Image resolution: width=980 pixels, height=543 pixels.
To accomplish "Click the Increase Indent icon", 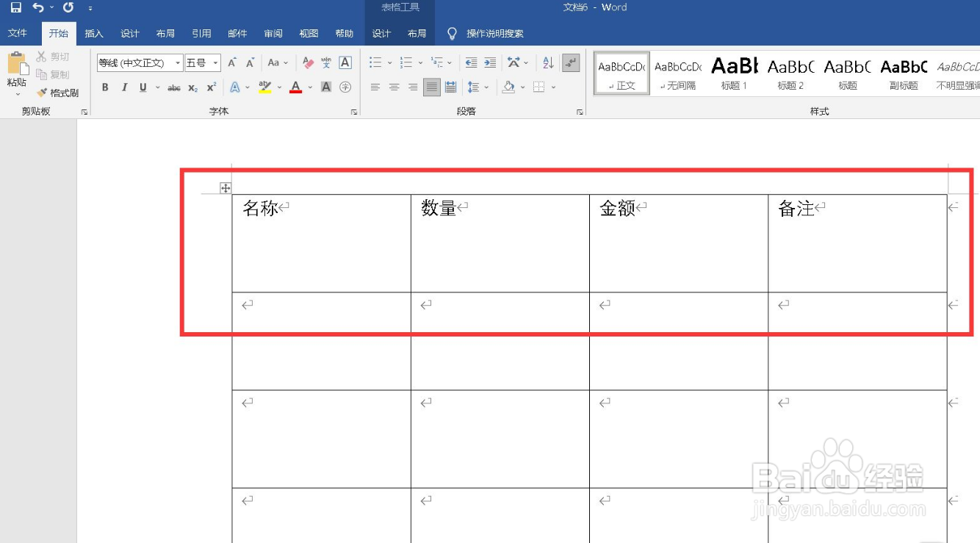I will click(x=490, y=63).
